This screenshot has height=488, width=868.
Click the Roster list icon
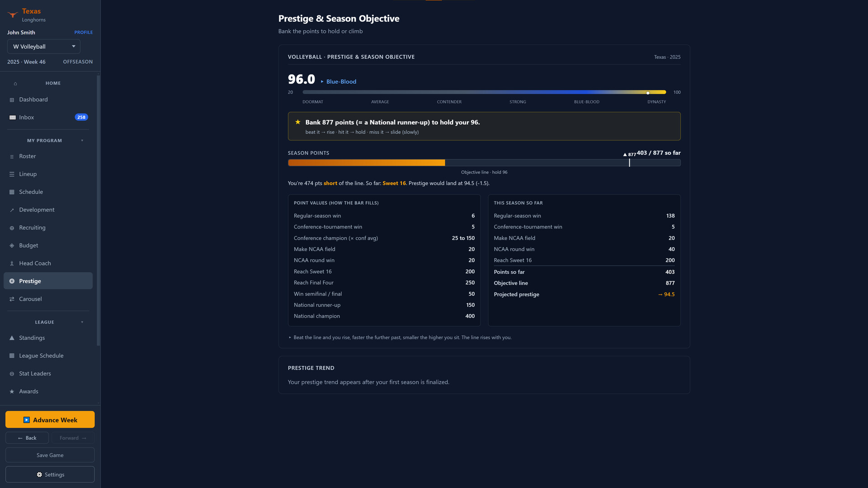(x=12, y=156)
